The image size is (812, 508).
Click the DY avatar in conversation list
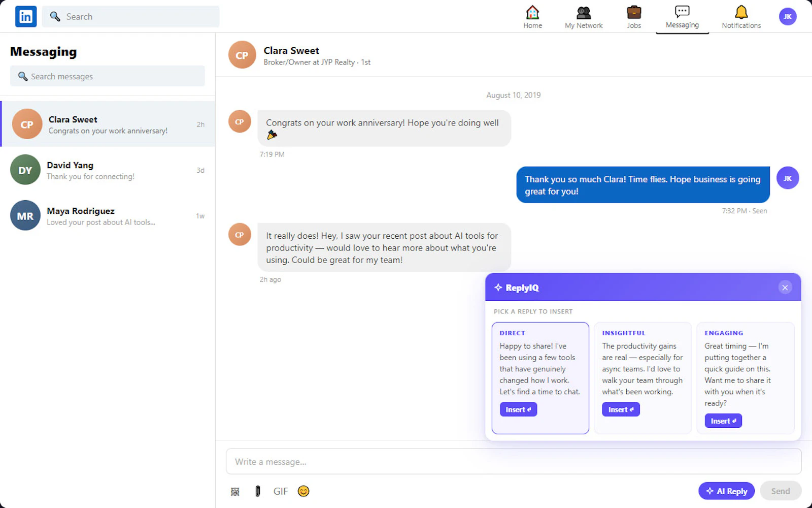point(25,170)
